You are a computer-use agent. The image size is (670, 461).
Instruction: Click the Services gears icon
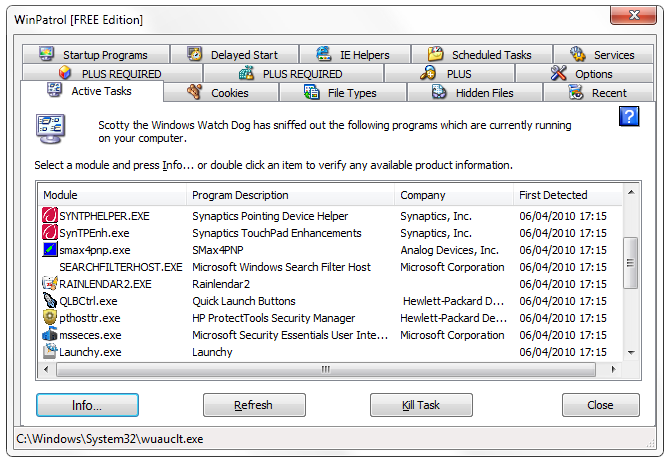577,54
